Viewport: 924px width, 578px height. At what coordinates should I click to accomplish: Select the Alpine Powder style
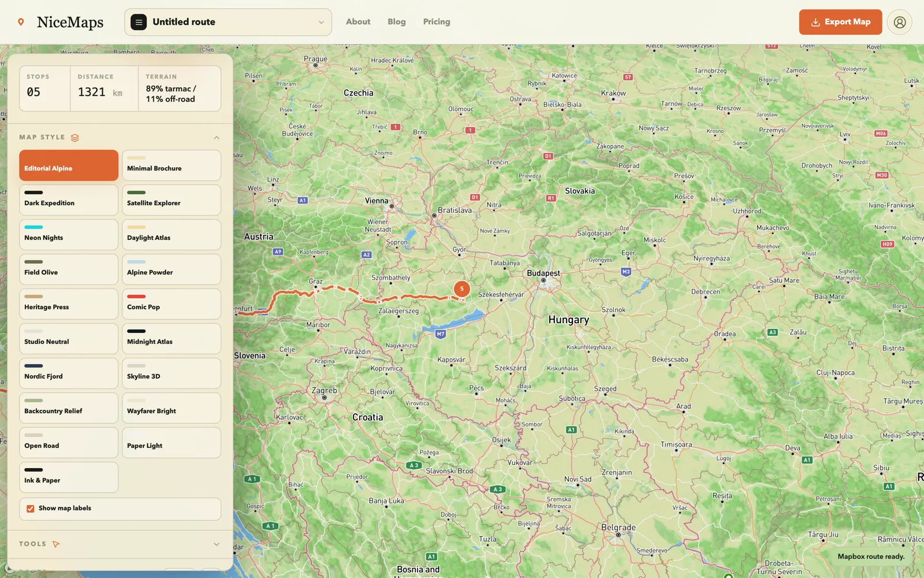coord(172,269)
